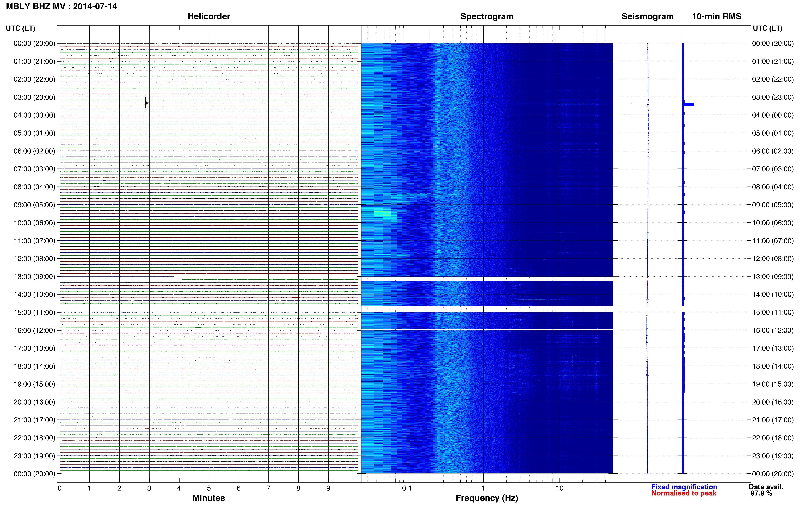This screenshot has width=812, height=508.
Task: Click the "9" minutes tick label
Action: (x=328, y=488)
